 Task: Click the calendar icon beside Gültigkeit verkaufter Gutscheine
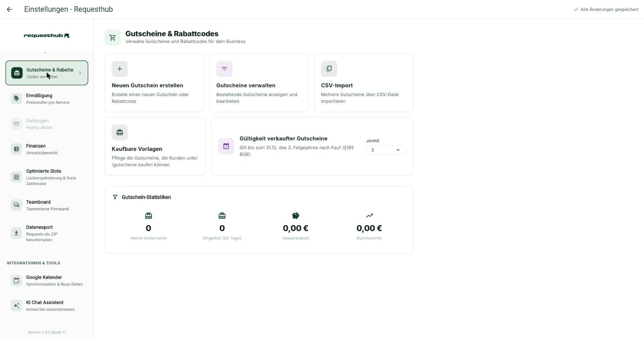coord(226,146)
